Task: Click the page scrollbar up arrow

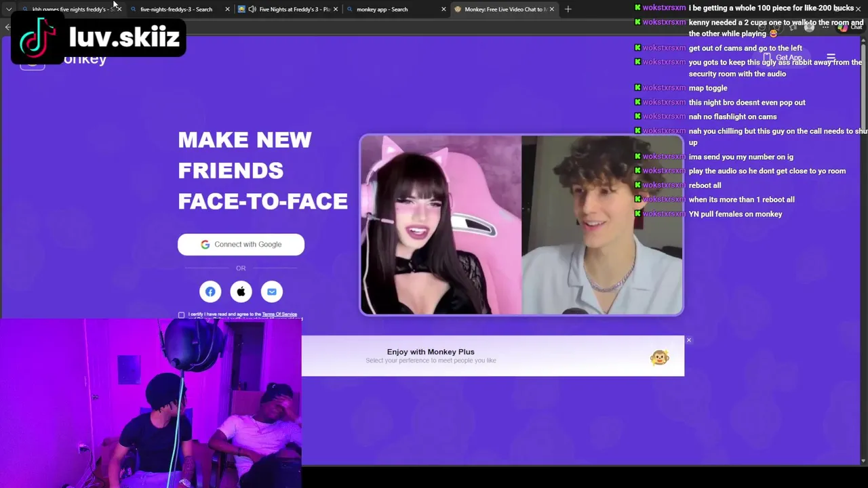Action: click(863, 41)
